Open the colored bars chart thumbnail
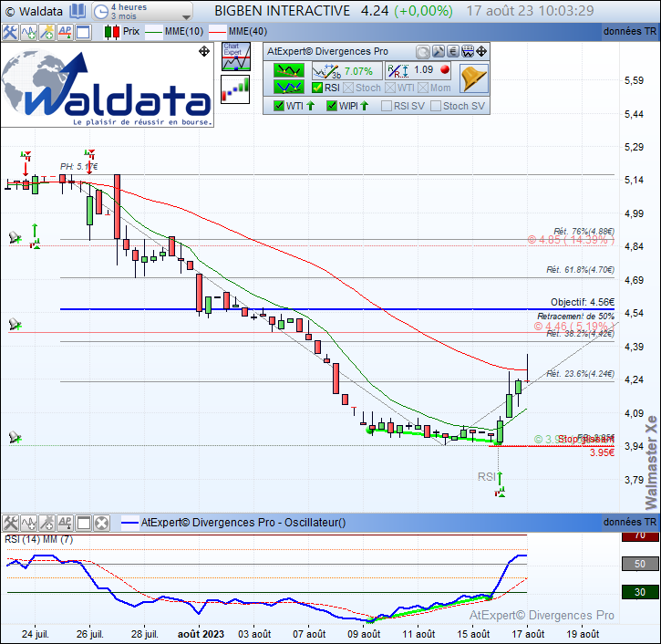This screenshot has width=661, height=644. 235,89
